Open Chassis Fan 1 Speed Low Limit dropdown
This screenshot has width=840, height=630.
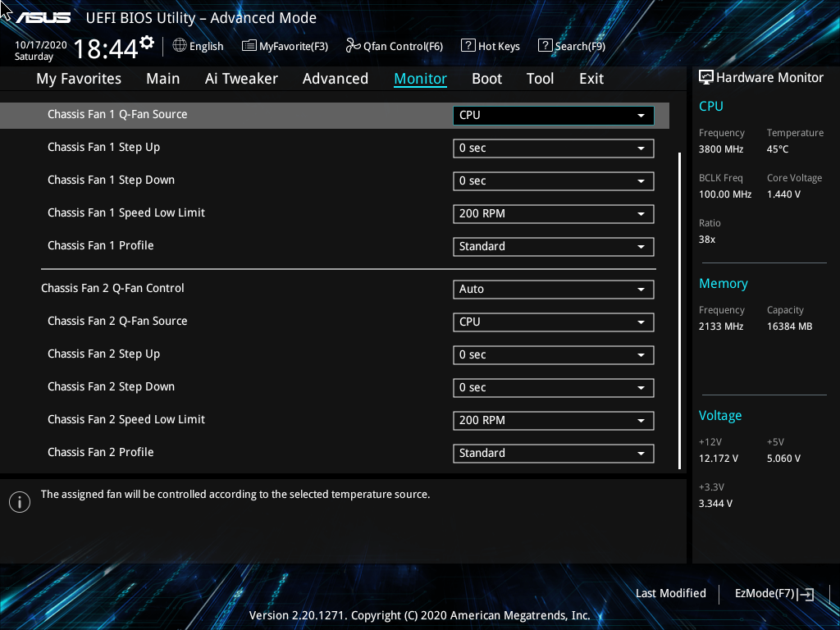click(x=554, y=214)
